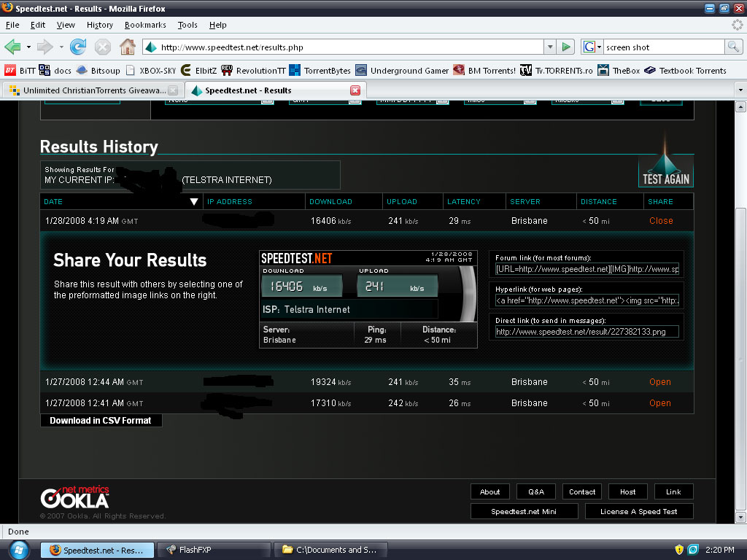The height and width of the screenshot is (560, 747).
Task: Go back using the green back arrow
Action: pyautogui.click(x=12, y=47)
